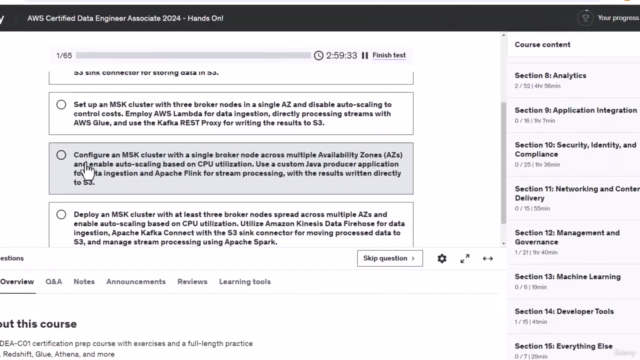Click the Course content heading
Viewport: 640px width, 360px height.
point(542,44)
